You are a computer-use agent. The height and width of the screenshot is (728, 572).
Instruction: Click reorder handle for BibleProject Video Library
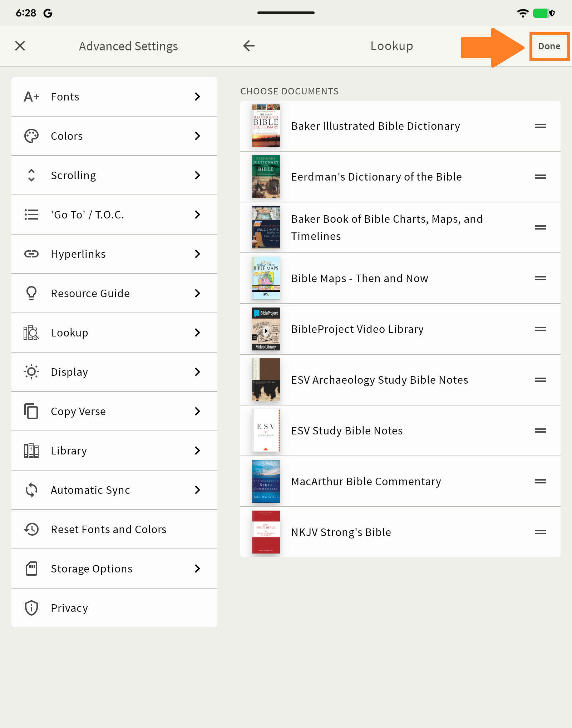tap(541, 329)
